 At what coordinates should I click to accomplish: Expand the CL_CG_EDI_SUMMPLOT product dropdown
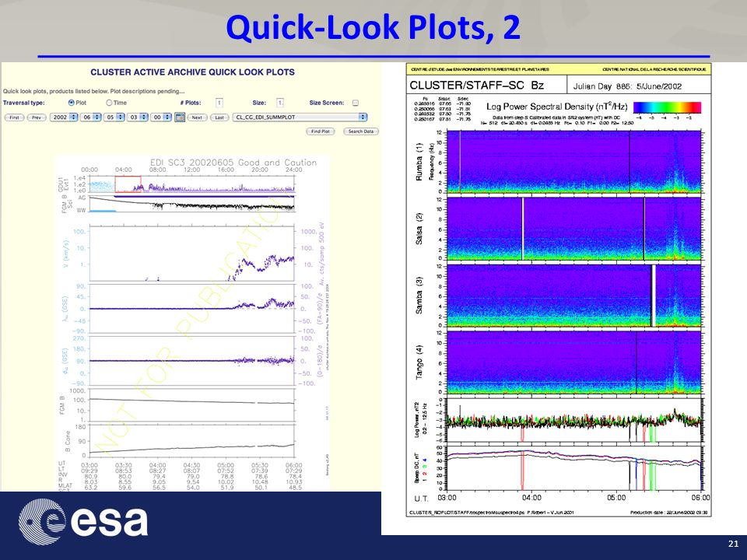point(300,117)
